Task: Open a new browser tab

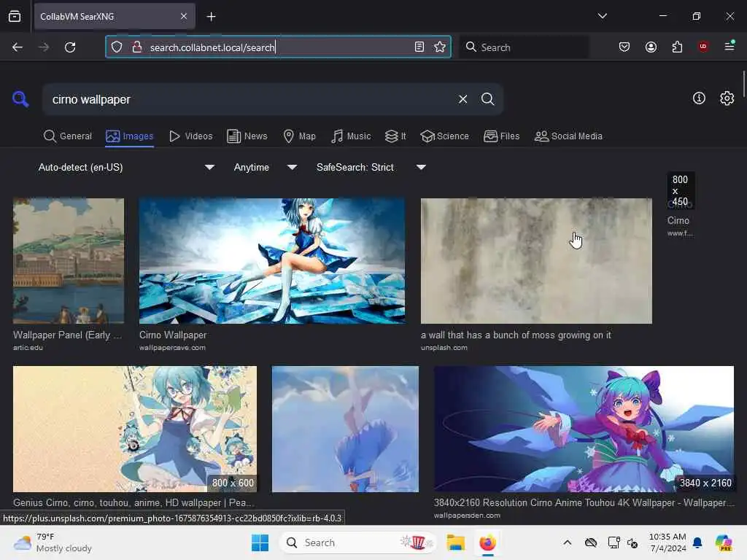Action: [211, 17]
